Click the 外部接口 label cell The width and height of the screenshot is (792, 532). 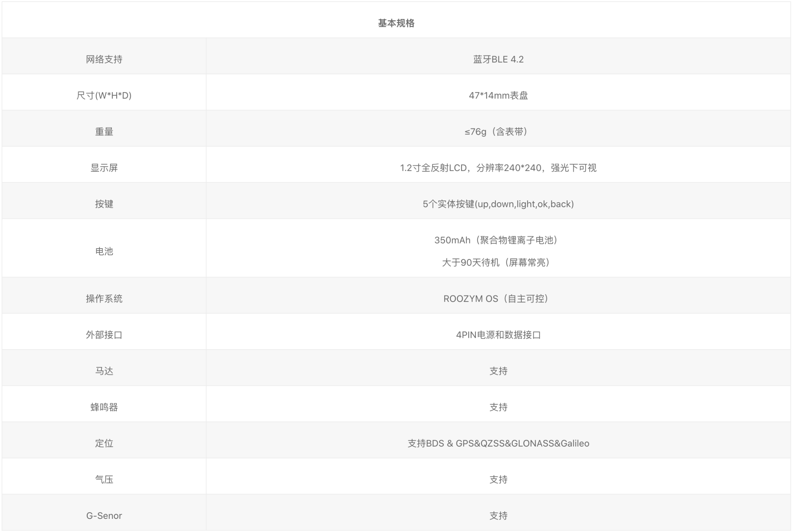click(x=104, y=335)
